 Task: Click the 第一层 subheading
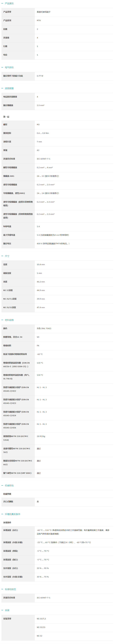click(6, 117)
